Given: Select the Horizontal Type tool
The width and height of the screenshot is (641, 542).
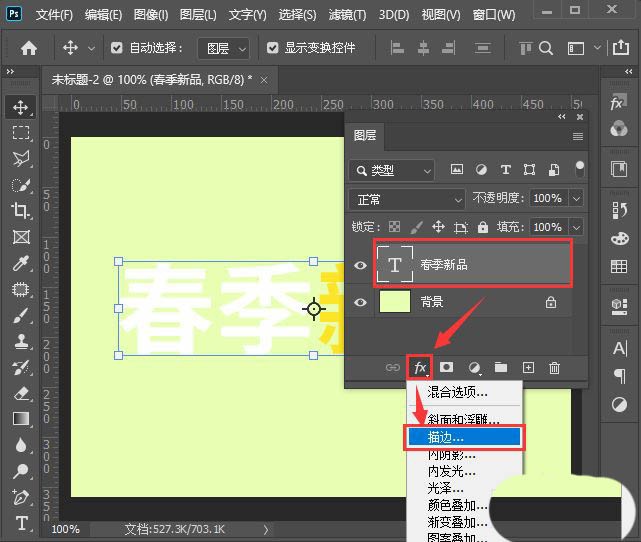Looking at the screenshot, I should tap(21, 523).
